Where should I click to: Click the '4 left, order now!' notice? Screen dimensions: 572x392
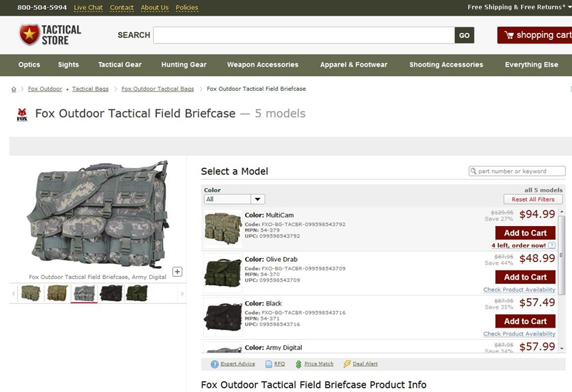click(x=518, y=245)
